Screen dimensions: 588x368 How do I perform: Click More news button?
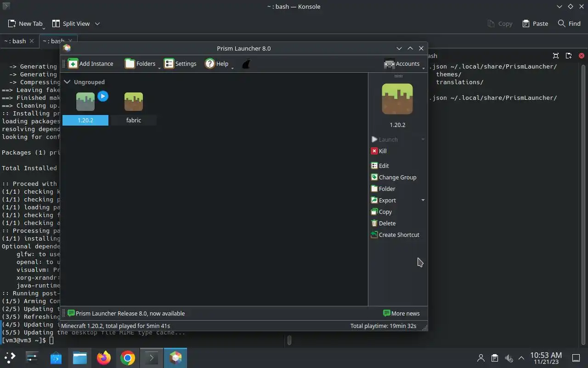pos(401,313)
